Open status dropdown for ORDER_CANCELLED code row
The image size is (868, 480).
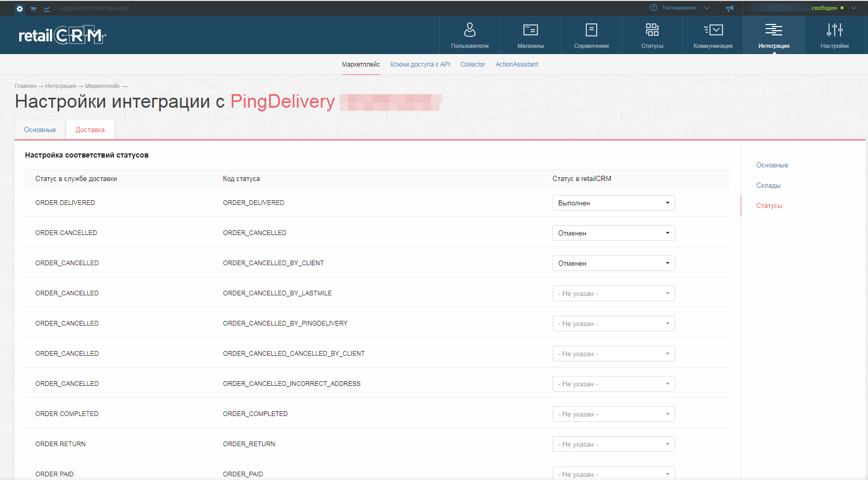point(613,233)
